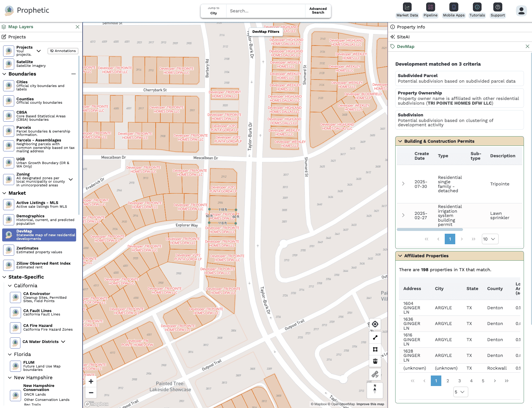Open the permits page size dropdown showing 10
Image resolution: width=532 pixels, height=408 pixels.
[490, 239]
